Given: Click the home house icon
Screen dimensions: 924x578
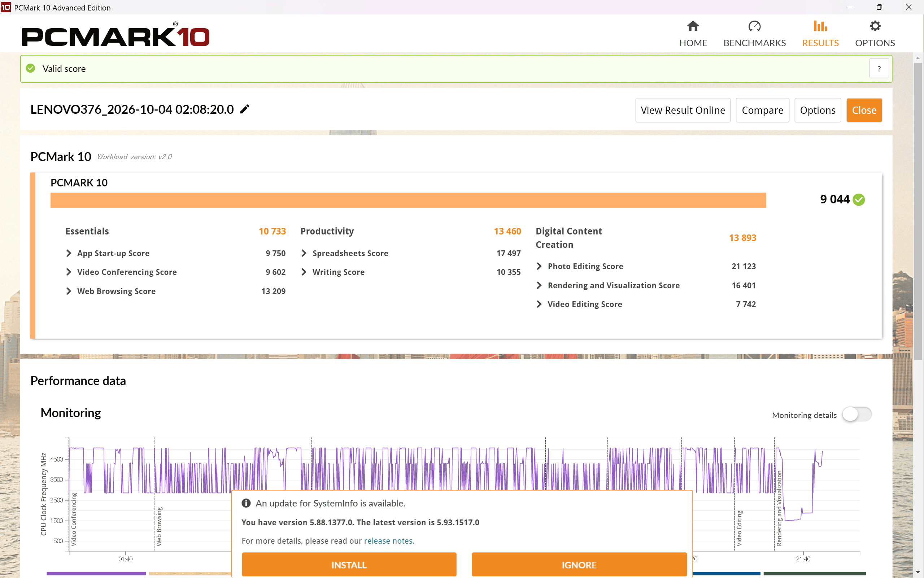Looking at the screenshot, I should 693,26.
